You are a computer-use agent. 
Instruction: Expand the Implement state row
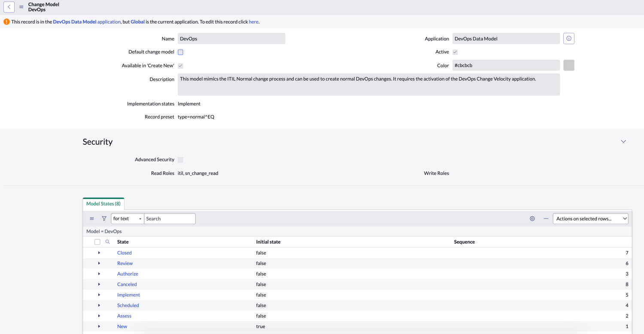(x=99, y=295)
